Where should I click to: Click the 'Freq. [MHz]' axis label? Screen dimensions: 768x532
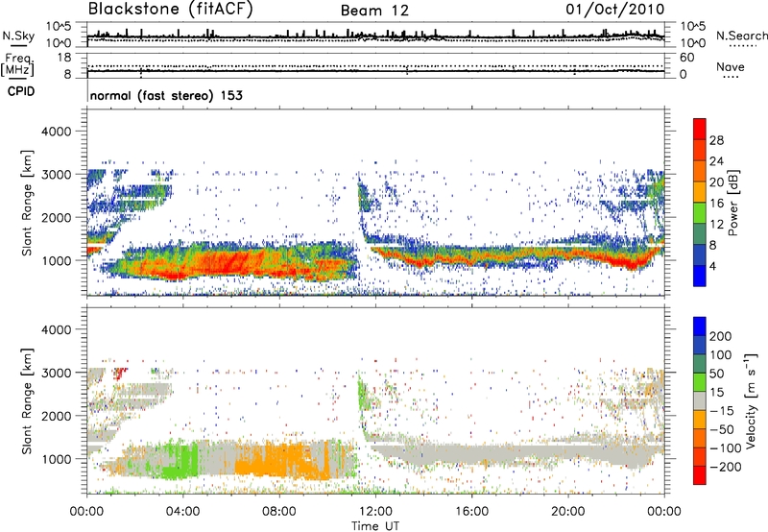(x=18, y=64)
